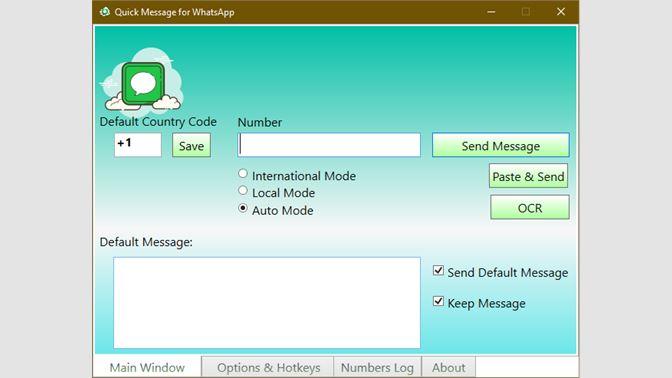Click Paste & Send button
The image size is (672, 378).
(x=528, y=176)
